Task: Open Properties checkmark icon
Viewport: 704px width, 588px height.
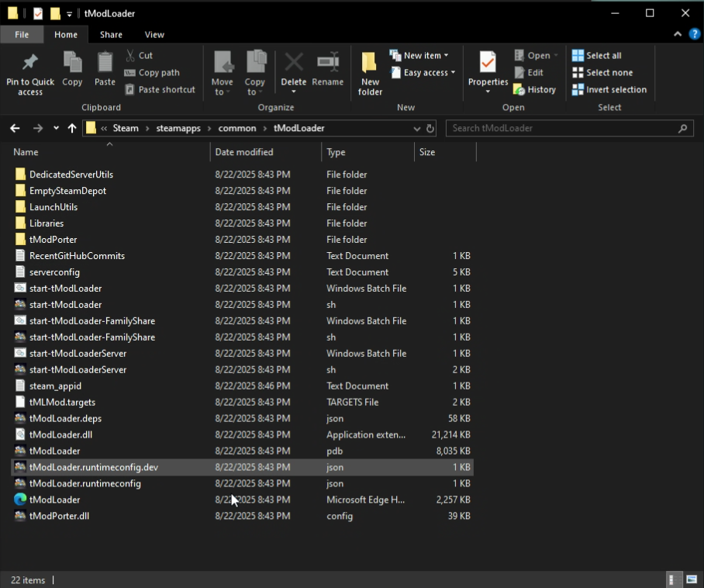Action: click(488, 62)
